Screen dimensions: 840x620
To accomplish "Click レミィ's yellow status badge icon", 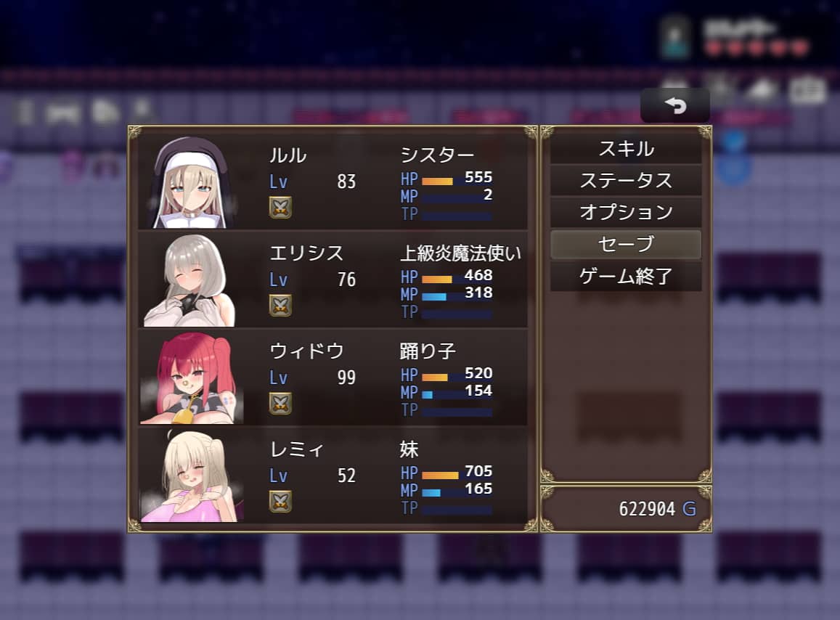I will coord(280,502).
